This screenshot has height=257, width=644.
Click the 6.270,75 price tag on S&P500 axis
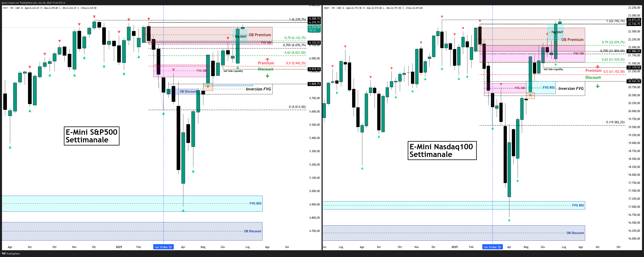point(314,22)
